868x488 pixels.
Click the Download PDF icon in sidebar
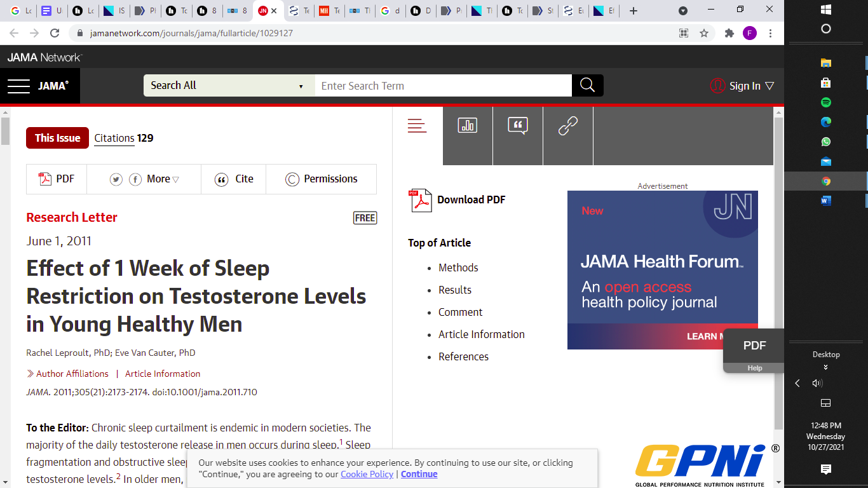coord(420,200)
